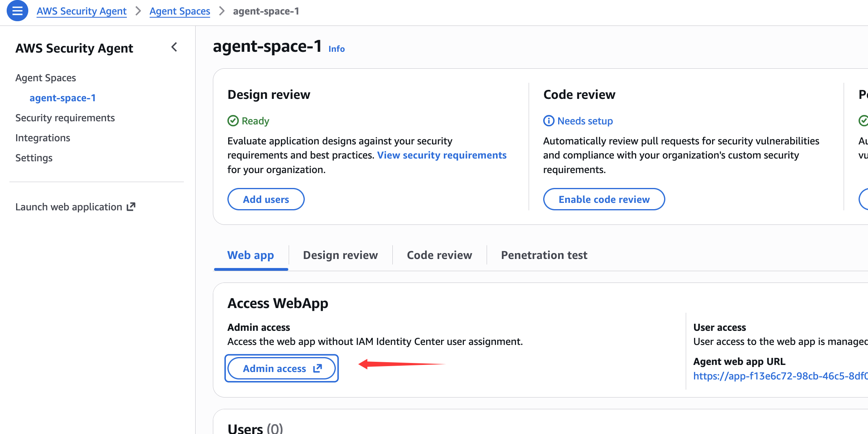Collapse the AWS Security Agent sidebar
Viewport: 868px width, 434px height.
tap(174, 47)
